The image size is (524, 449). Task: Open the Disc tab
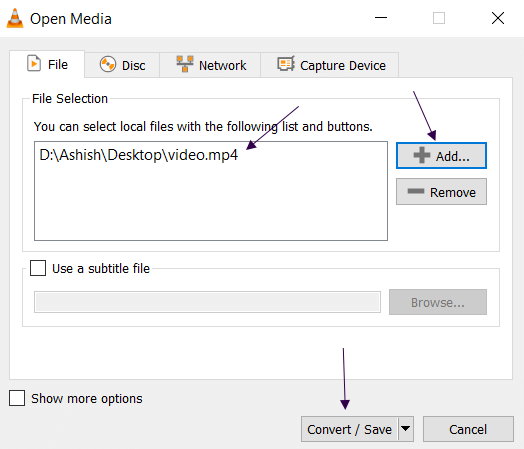(x=122, y=65)
